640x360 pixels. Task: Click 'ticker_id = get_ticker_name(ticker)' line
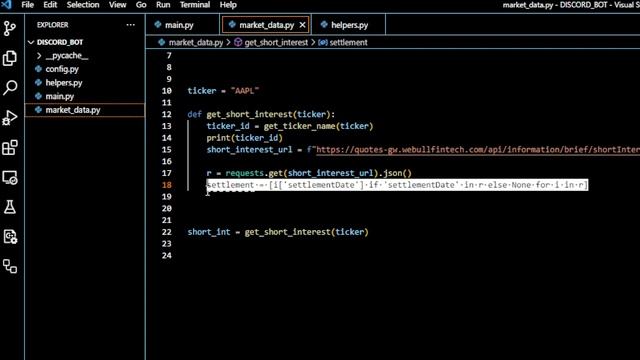290,126
